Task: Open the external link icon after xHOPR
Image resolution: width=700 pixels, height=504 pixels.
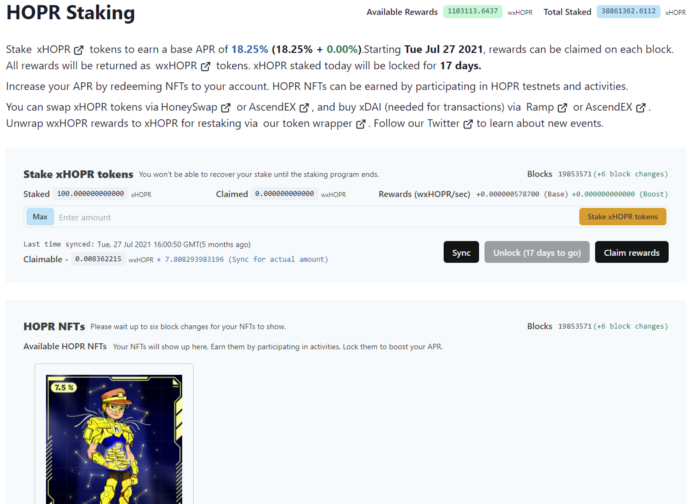Action: (x=79, y=50)
